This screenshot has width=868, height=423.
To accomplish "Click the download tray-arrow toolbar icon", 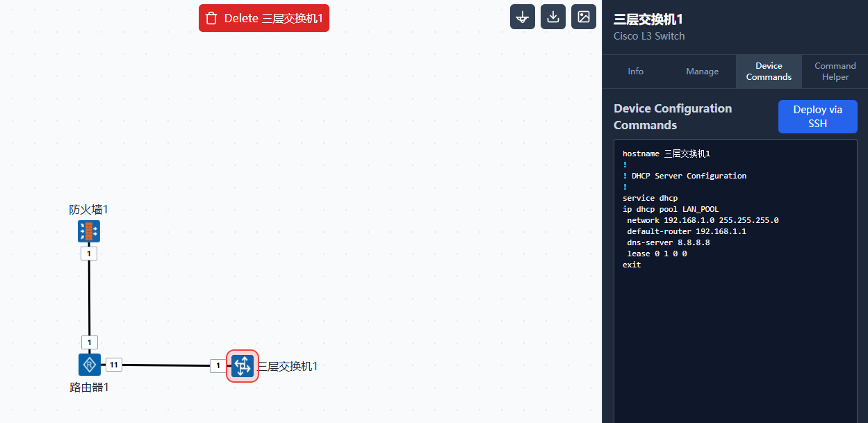I will 552,17.
